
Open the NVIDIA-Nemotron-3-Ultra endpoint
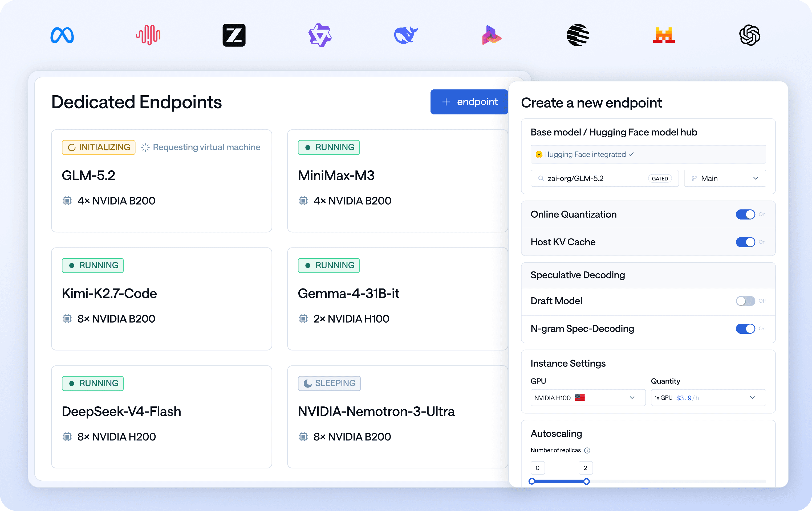tap(397, 417)
